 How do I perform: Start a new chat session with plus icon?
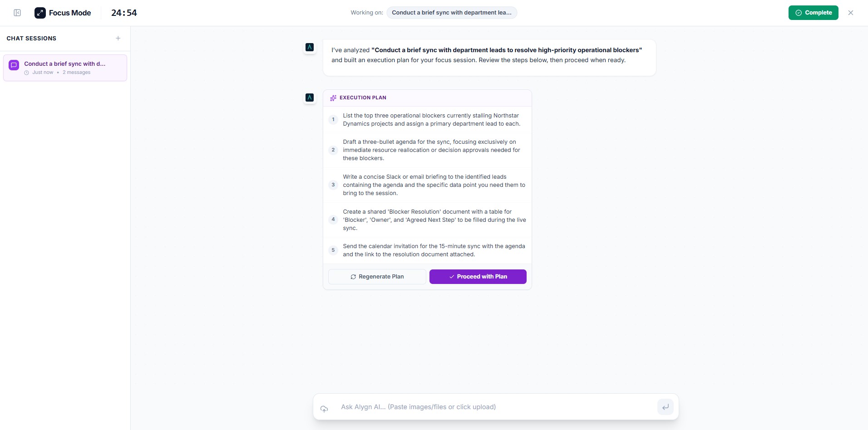pyautogui.click(x=118, y=39)
